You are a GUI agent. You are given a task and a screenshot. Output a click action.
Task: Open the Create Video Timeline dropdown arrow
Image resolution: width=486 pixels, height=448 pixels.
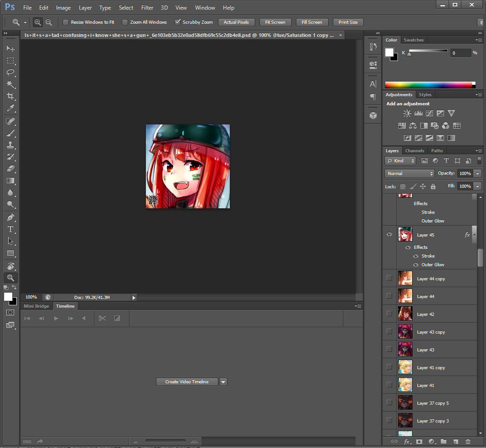[223, 382]
